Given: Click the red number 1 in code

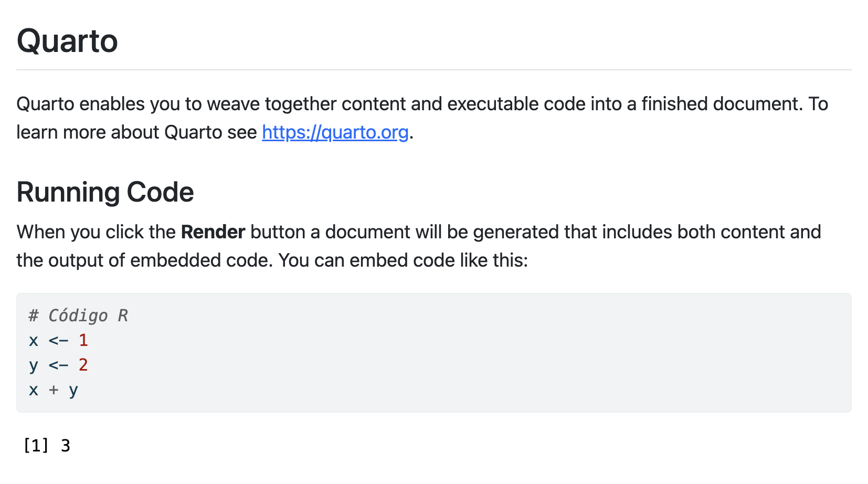Looking at the screenshot, I should (83, 340).
